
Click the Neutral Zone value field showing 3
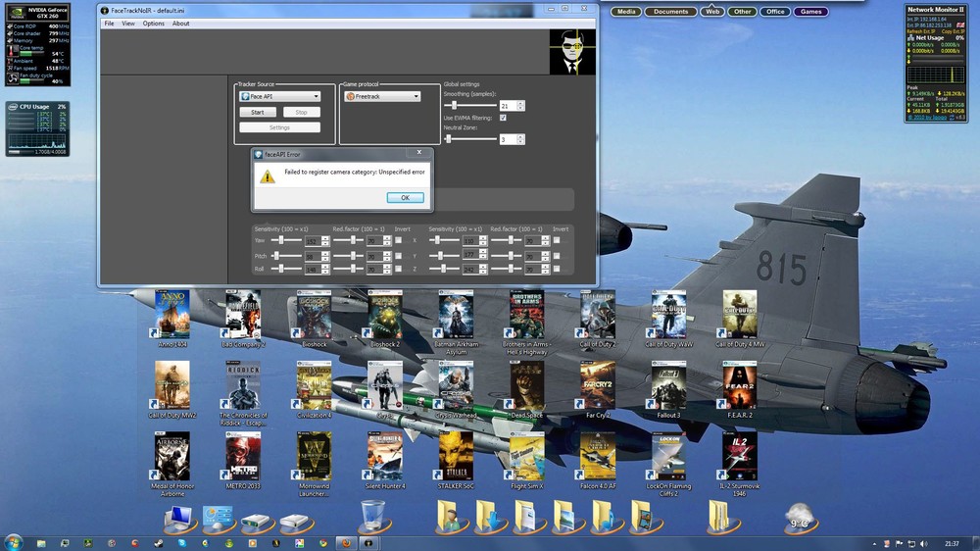508,139
